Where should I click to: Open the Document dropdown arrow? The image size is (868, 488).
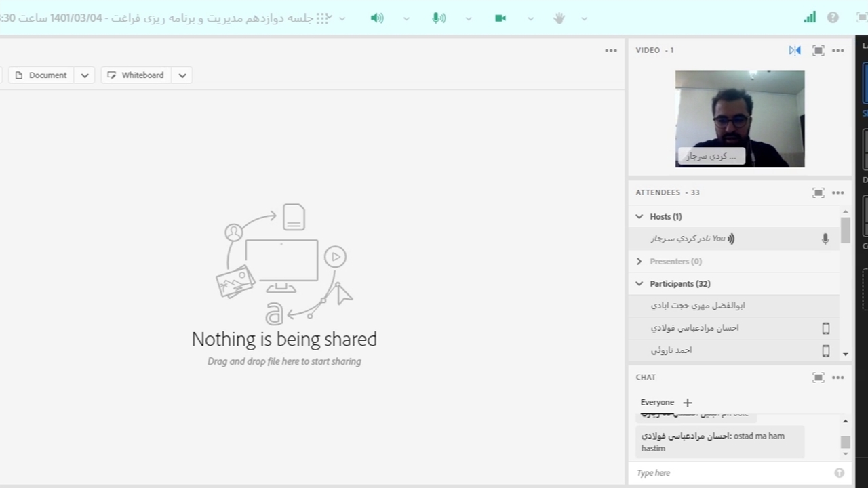click(x=85, y=75)
